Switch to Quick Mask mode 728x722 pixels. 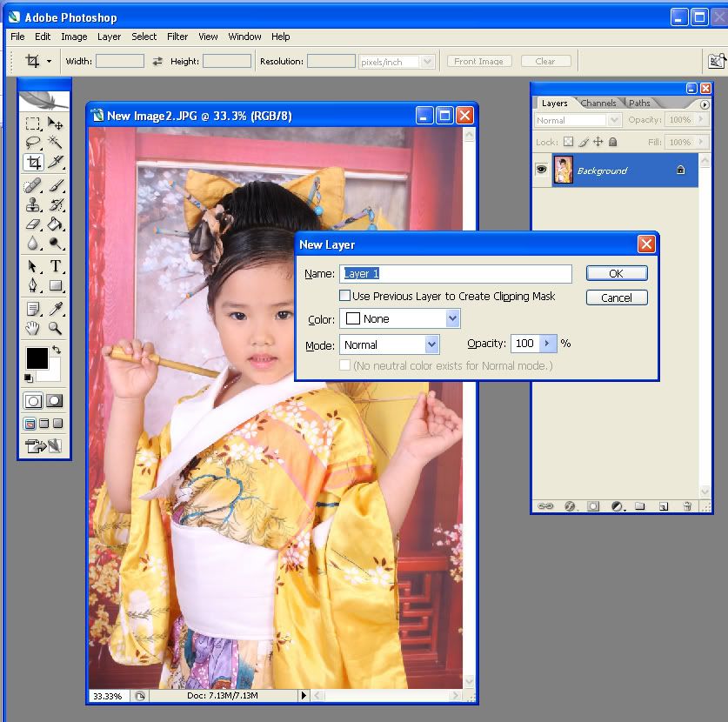(54, 401)
